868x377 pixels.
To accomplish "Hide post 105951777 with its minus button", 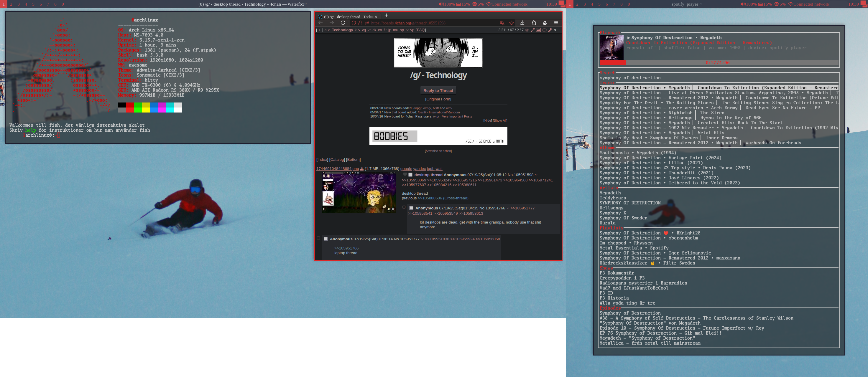I will point(318,238).
